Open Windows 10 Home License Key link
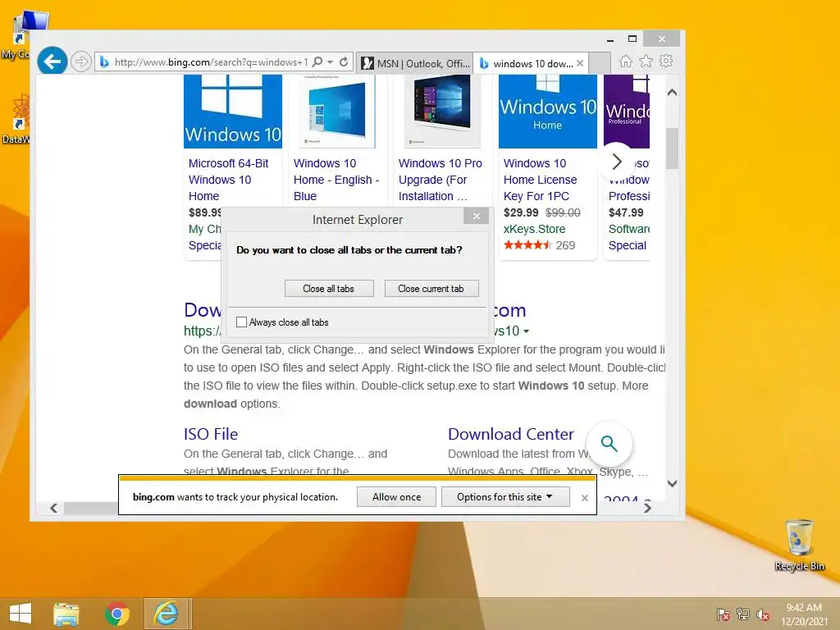 coord(540,180)
